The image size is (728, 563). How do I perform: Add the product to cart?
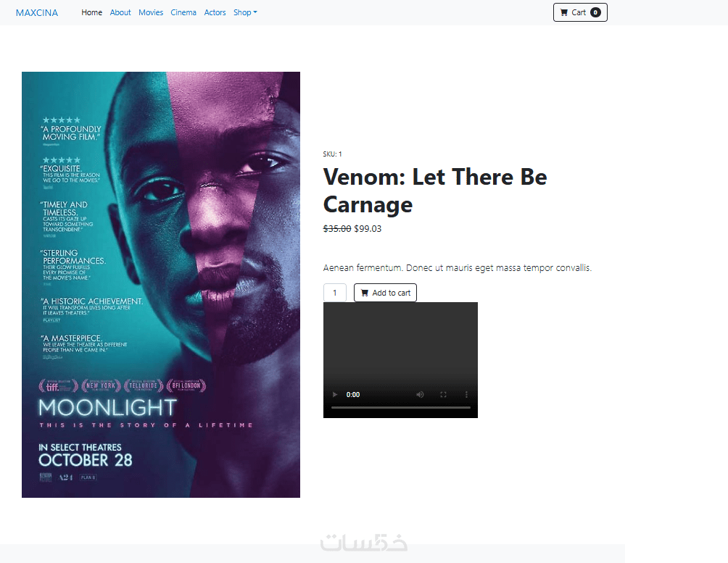click(385, 293)
